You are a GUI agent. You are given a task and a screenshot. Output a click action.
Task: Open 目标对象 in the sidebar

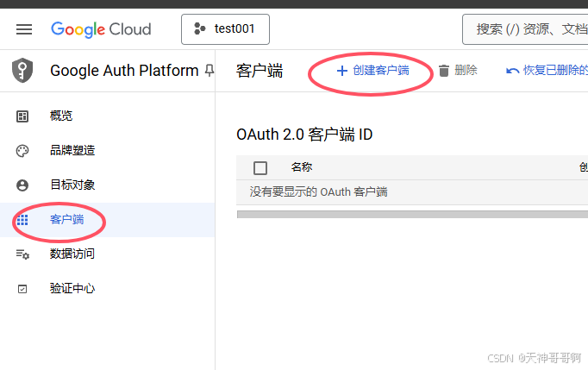pyautogui.click(x=107, y=185)
